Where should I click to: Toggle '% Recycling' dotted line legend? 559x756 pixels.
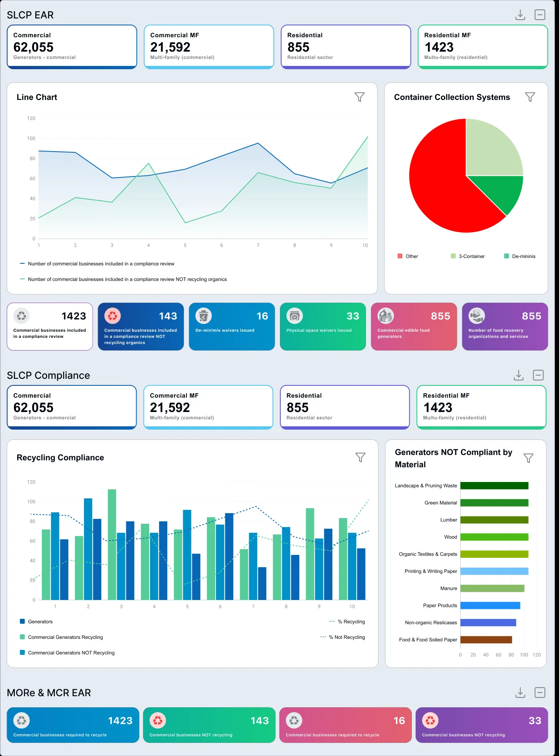pyautogui.click(x=347, y=622)
